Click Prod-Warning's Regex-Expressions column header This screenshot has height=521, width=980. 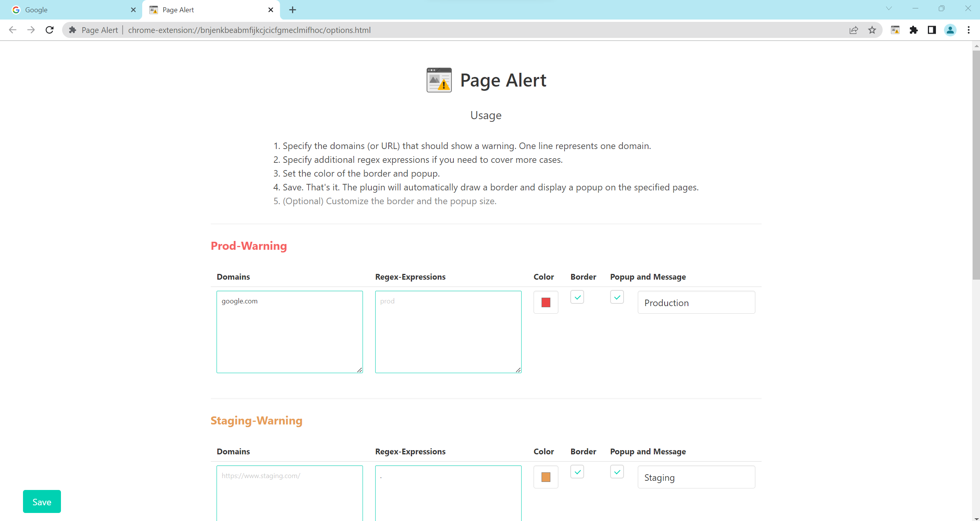[x=410, y=277]
